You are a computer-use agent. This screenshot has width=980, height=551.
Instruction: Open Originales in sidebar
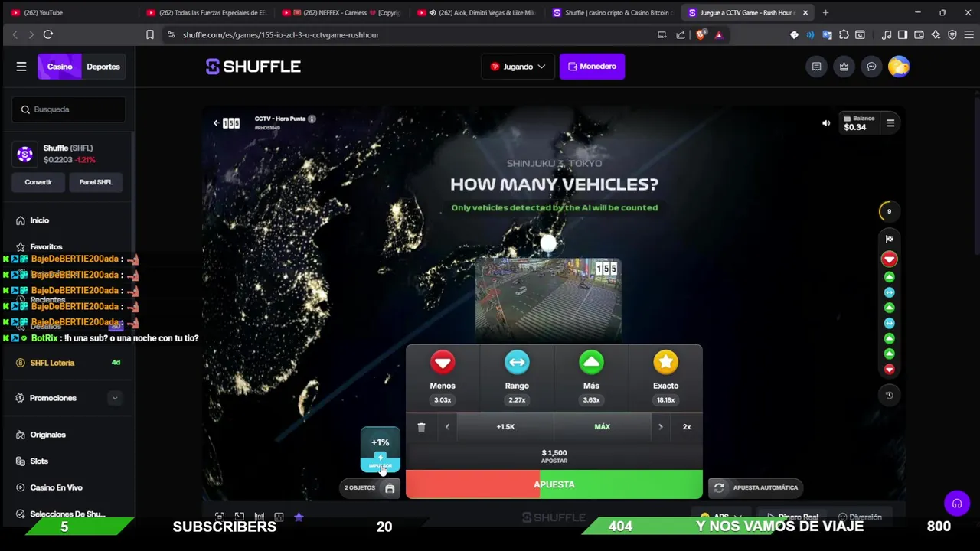pyautogui.click(x=47, y=435)
